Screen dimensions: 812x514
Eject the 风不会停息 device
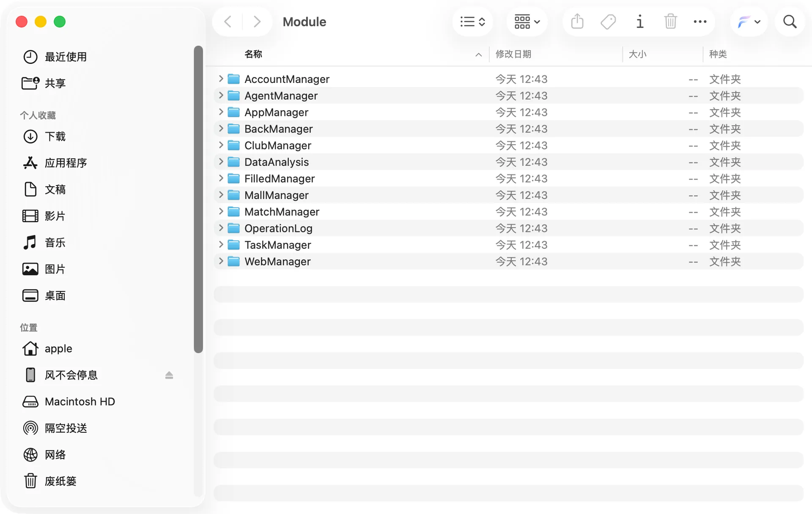(x=169, y=375)
